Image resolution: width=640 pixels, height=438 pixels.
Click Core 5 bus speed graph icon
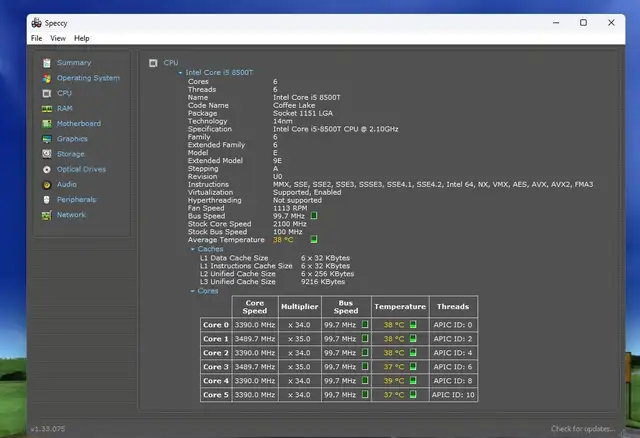pyautogui.click(x=365, y=394)
